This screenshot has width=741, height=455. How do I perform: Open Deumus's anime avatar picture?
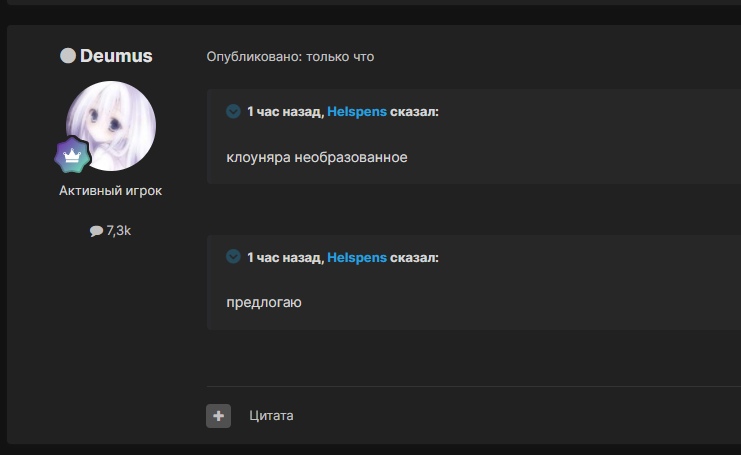(111, 125)
